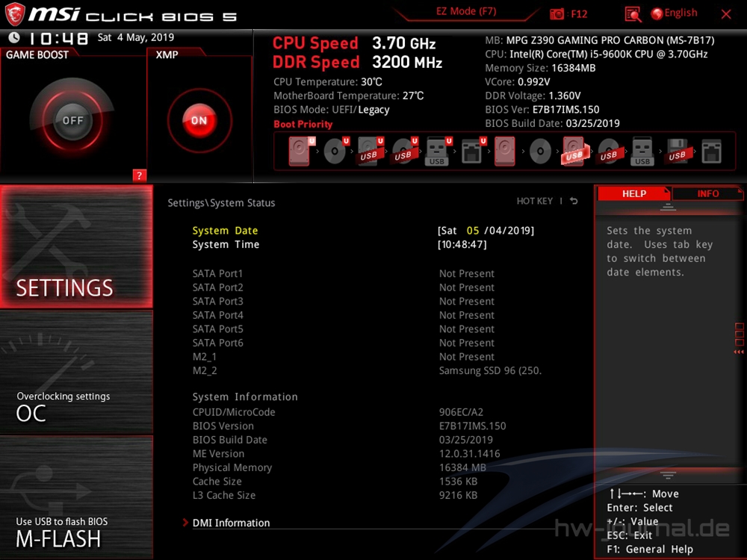Screen dimensions: 747x560
Task: Close the BIOS with the red X
Action: pyautogui.click(x=726, y=14)
